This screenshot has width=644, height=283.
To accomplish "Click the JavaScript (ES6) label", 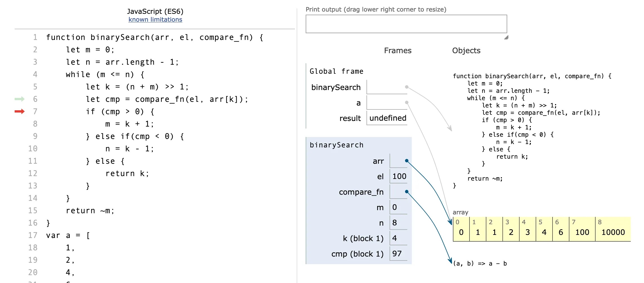I will click(155, 12).
